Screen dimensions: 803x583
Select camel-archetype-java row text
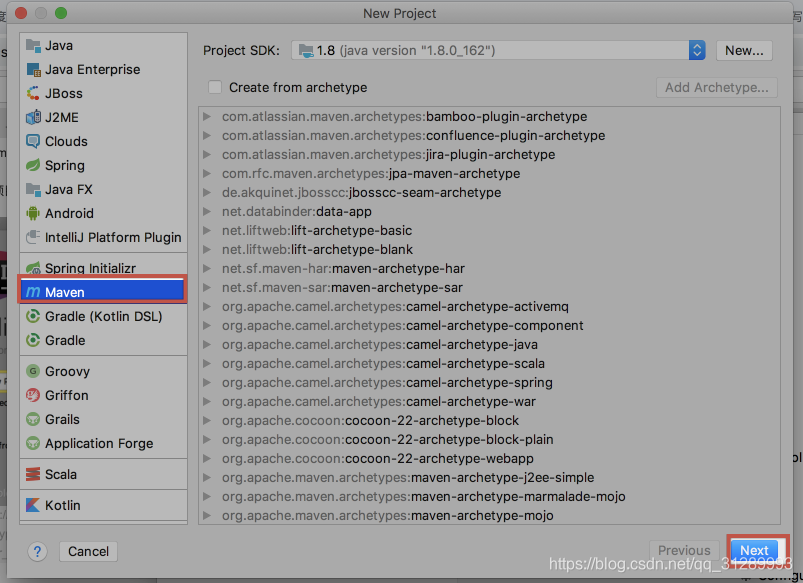380,344
